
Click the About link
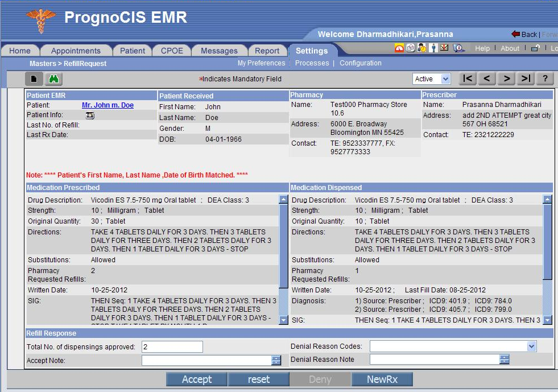pos(510,48)
